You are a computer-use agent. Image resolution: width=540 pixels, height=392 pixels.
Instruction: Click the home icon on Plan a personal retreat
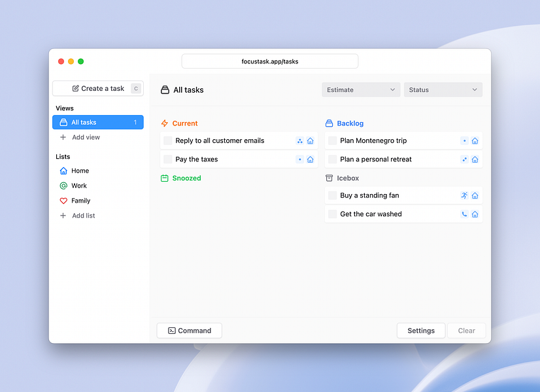tap(475, 159)
